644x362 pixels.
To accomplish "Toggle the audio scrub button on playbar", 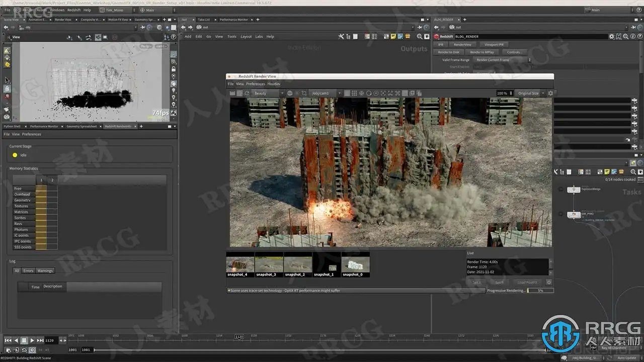I will pos(16,350).
